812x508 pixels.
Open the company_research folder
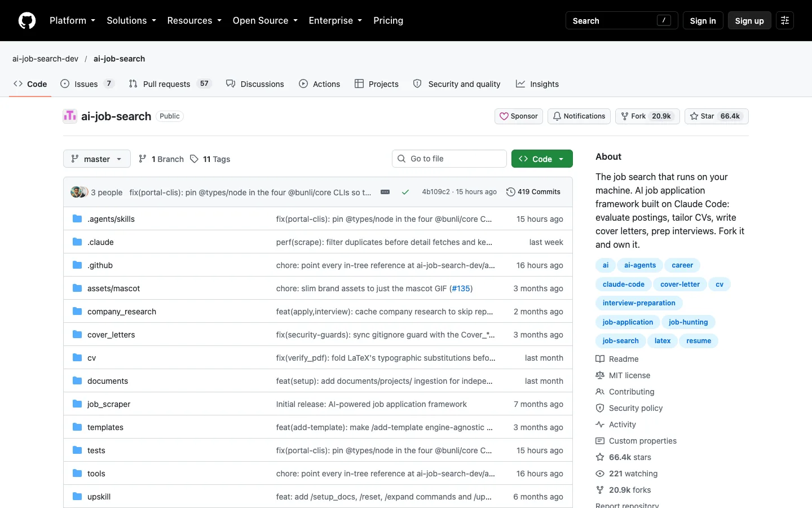pyautogui.click(x=122, y=312)
